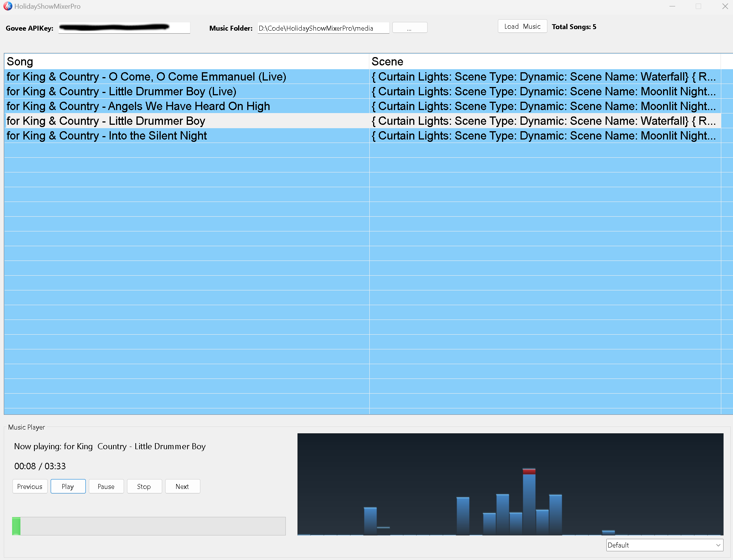733x560 pixels.
Task: Click the Play button
Action: click(x=68, y=486)
